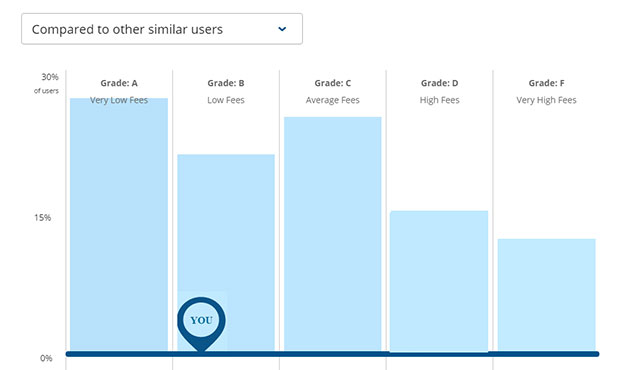Click the 'Very Low Fees' label text
The width and height of the screenshot is (620, 370).
tap(119, 100)
